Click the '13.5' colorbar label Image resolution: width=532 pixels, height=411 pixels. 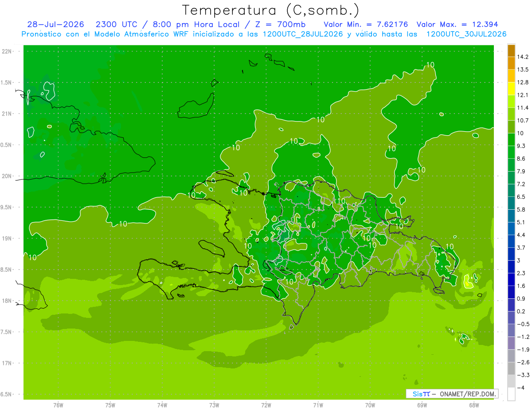[x=523, y=70]
